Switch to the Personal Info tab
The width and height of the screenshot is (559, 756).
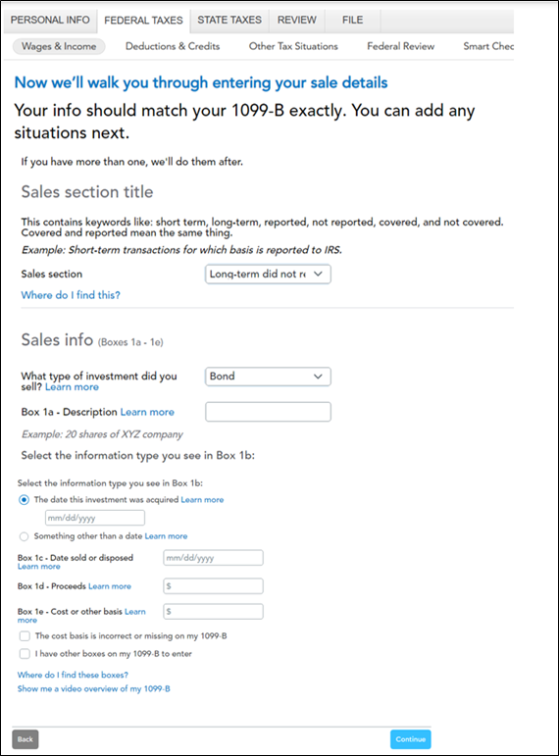pos(50,21)
